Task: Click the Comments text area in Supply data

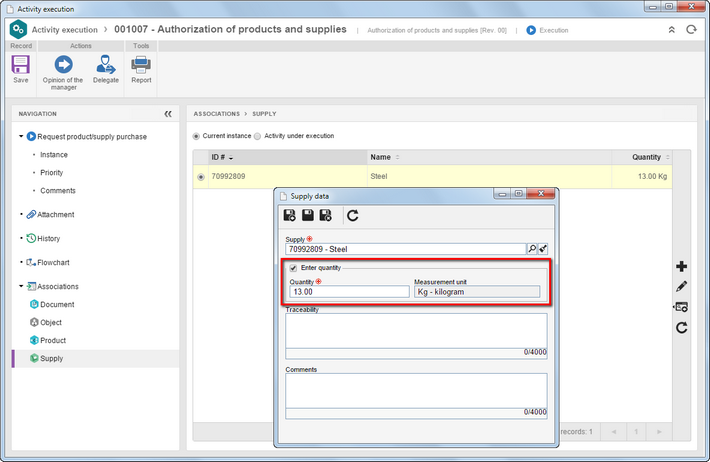Action: point(416,391)
